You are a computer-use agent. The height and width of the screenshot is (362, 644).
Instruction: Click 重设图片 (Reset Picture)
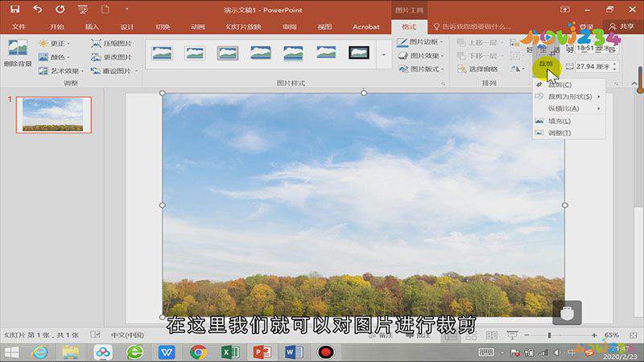tap(114, 71)
